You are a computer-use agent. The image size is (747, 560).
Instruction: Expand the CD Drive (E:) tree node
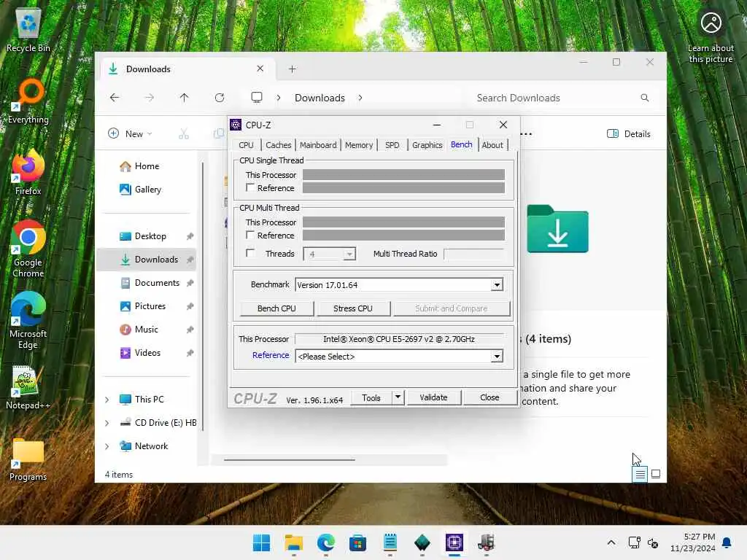107,423
